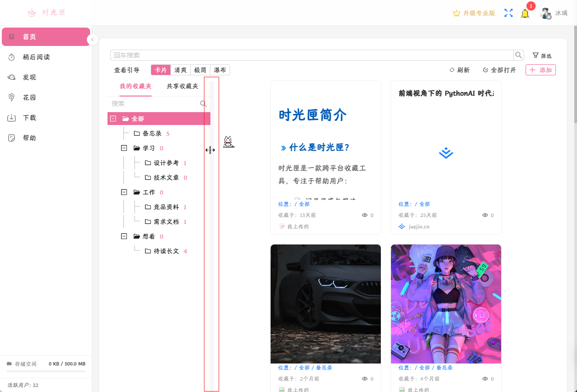Open the anime girl image card
The image size is (577, 392).
click(x=446, y=304)
